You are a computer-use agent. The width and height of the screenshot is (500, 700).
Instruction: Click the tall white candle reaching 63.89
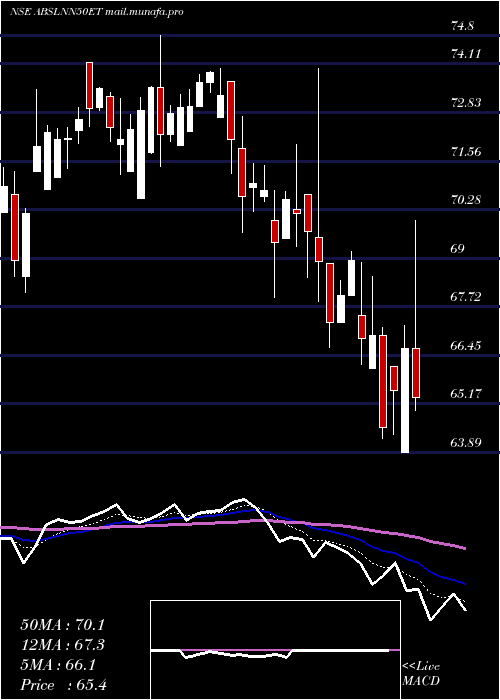click(x=405, y=400)
